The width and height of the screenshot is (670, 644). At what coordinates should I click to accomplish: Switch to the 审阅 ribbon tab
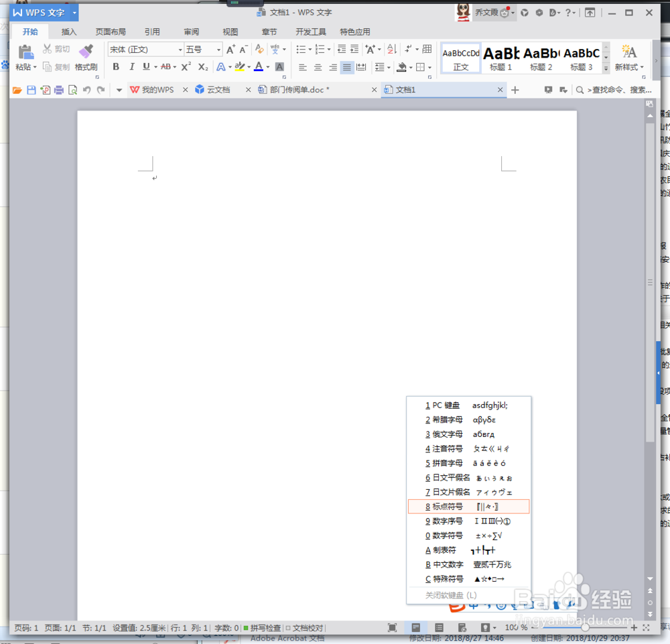[191, 31]
